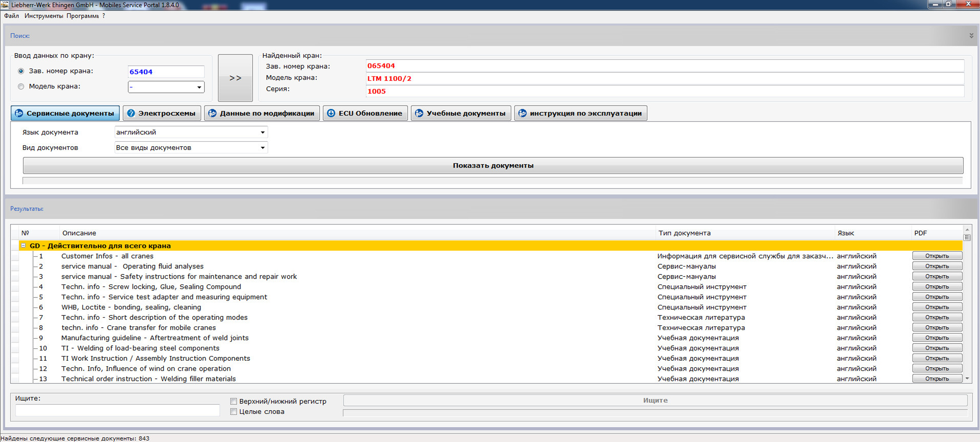Click the ECU Обновление download icon
The height and width of the screenshot is (442, 980).
[331, 113]
